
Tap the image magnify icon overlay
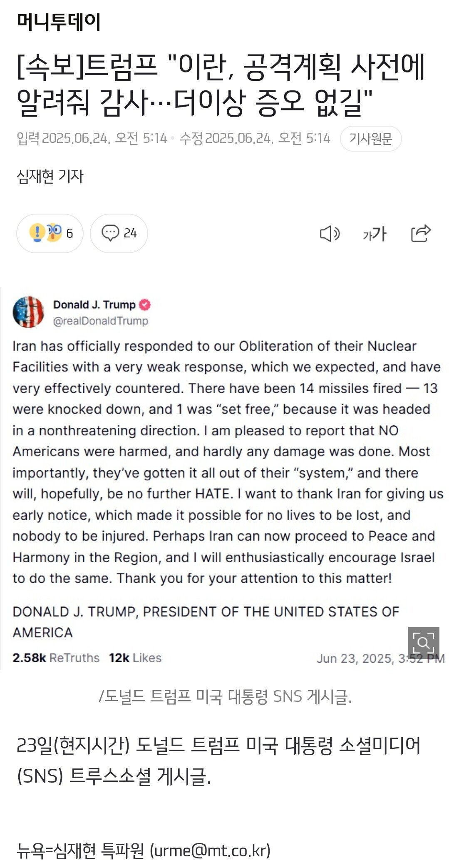[423, 643]
